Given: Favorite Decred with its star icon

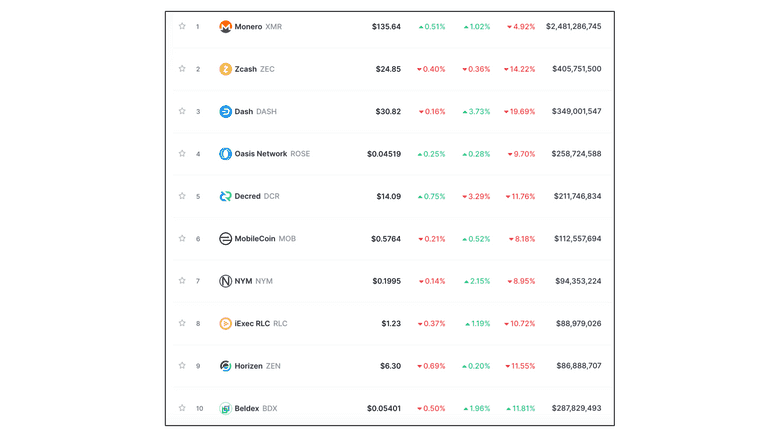Looking at the screenshot, I should pyautogui.click(x=182, y=196).
